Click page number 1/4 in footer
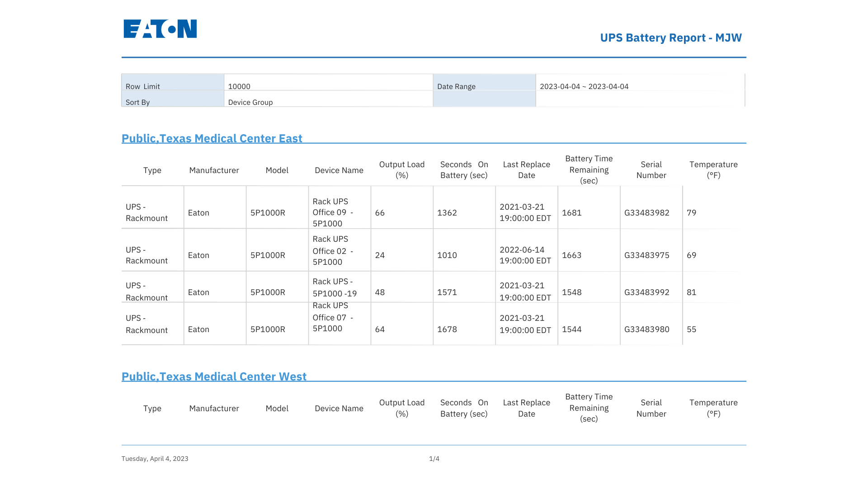The image size is (868, 488). (x=434, y=459)
